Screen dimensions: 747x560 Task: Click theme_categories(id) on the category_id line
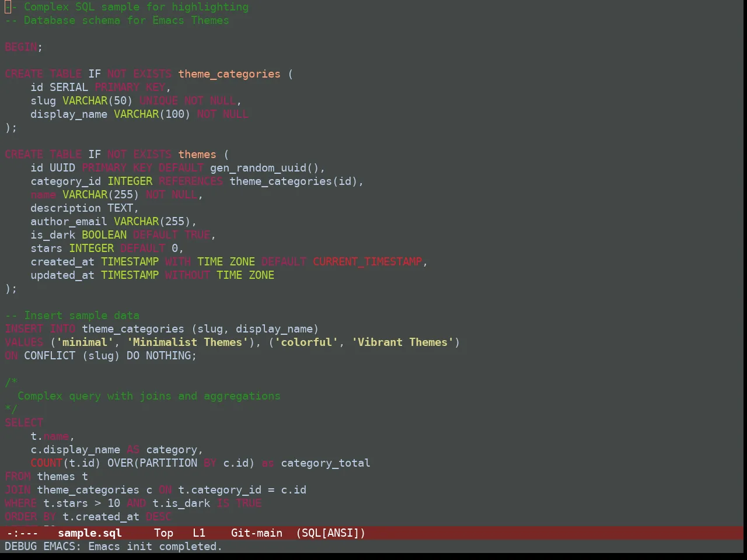(x=294, y=181)
